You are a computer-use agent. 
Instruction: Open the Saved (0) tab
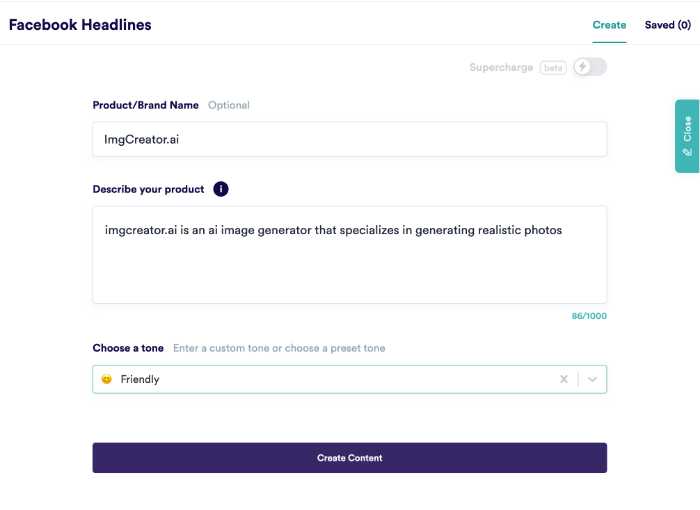pyautogui.click(x=667, y=25)
